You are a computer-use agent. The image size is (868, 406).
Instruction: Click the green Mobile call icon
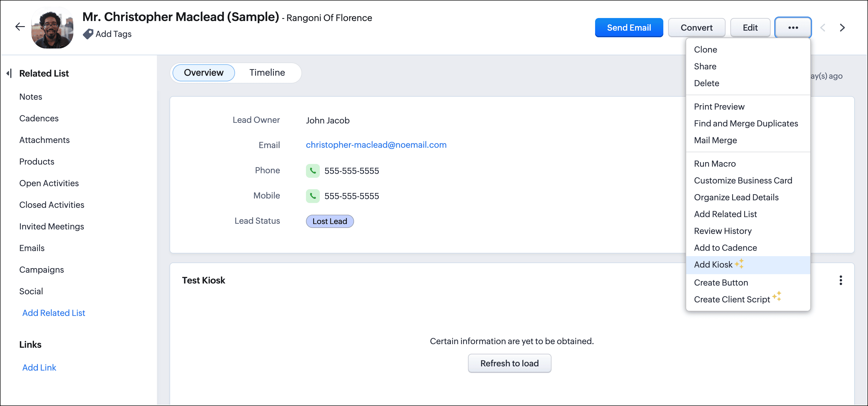pyautogui.click(x=312, y=196)
